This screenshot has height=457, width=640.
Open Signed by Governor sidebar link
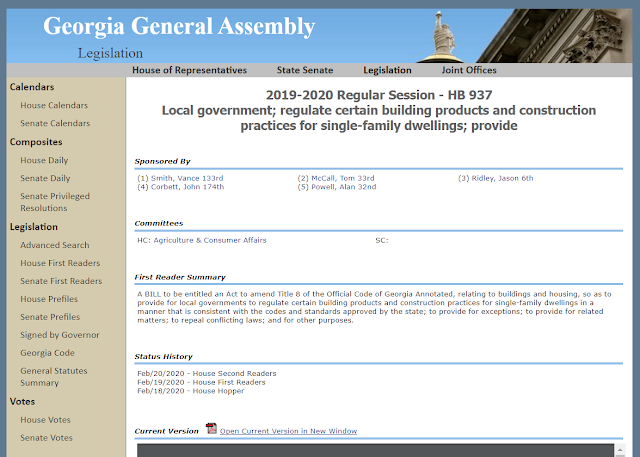[60, 335]
